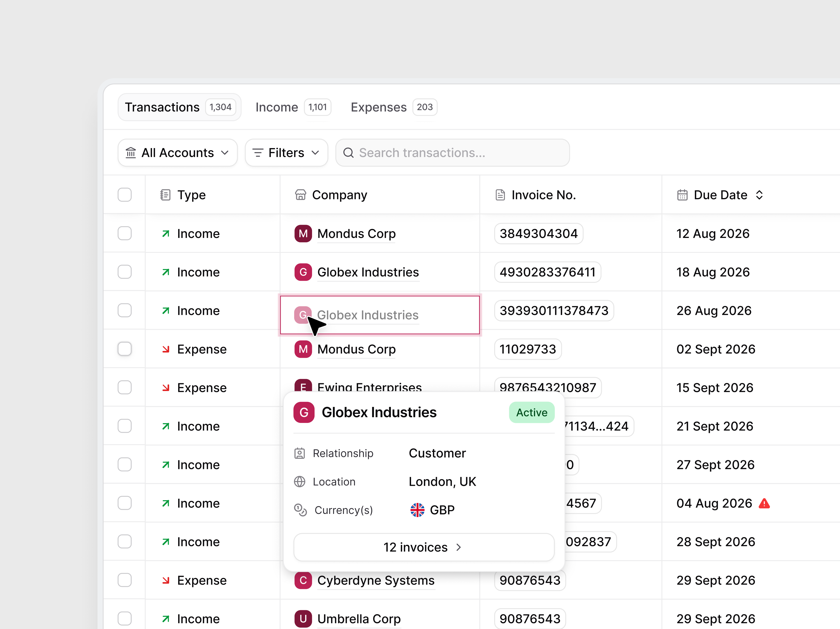Image resolution: width=840 pixels, height=629 pixels.
Task: Click invoice number 393930111378473
Action: coord(554,311)
